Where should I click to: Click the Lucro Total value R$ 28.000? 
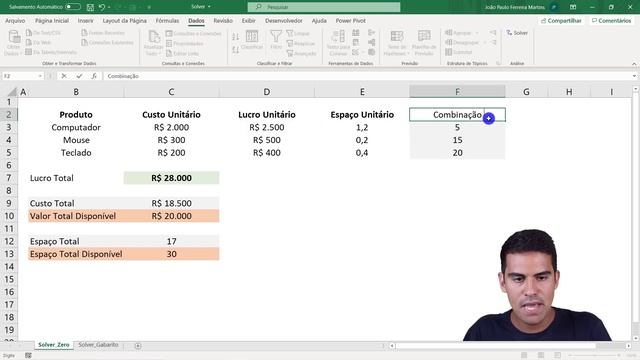click(171, 178)
